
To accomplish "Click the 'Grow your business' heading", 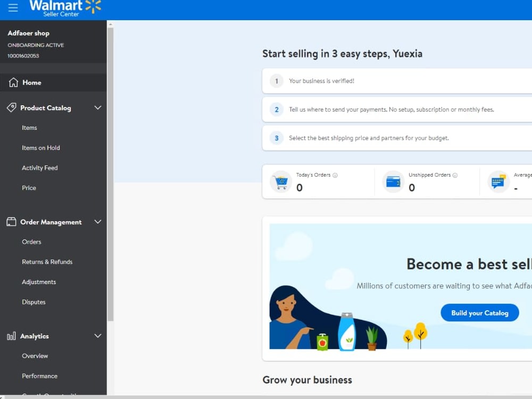I will (307, 380).
